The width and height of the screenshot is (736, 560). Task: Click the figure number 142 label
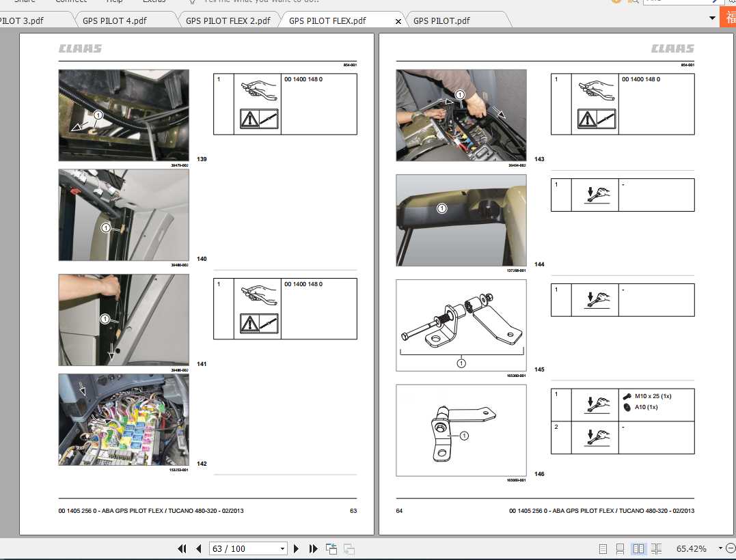[x=202, y=464]
